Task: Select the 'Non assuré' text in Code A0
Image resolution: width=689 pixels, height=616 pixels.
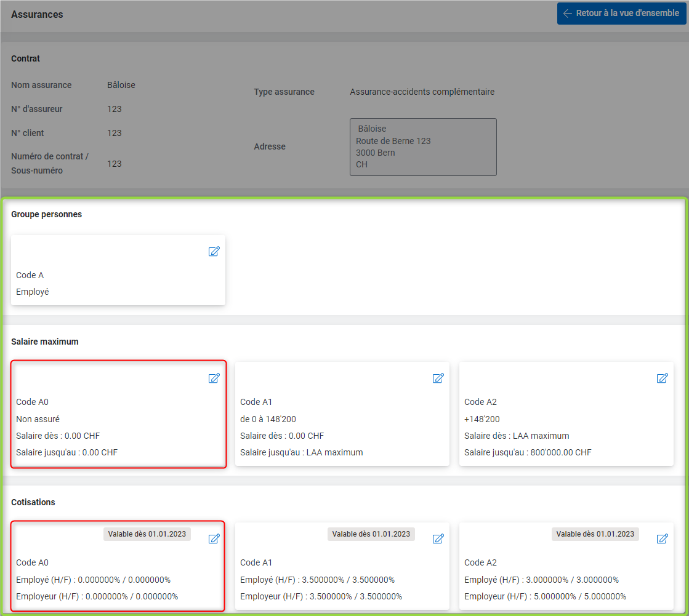Action: pos(38,419)
